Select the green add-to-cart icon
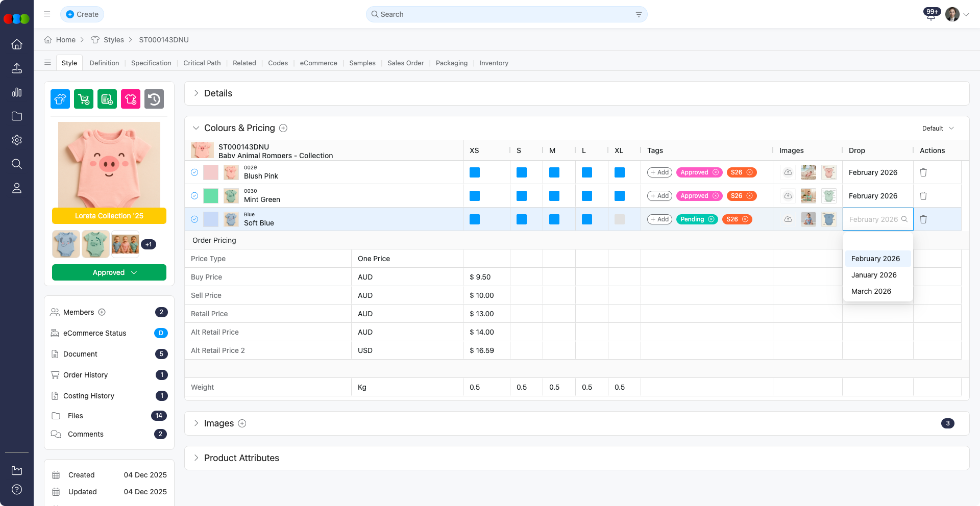The height and width of the screenshot is (506, 980). click(x=83, y=99)
